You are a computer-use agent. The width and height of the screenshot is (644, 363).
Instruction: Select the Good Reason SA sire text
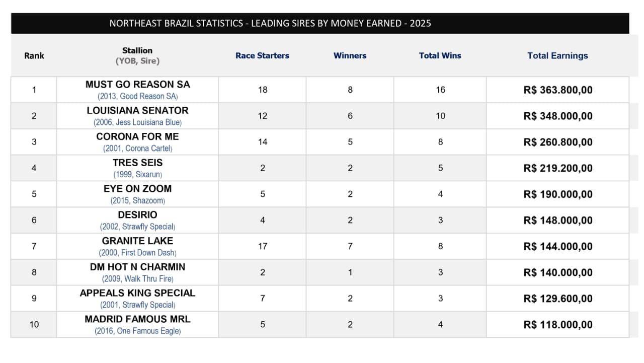148,96
